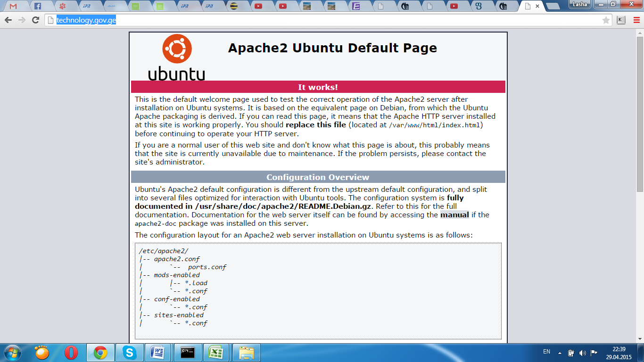The image size is (644, 362).
Task: Close the active Apache default page tab
Action: (x=537, y=6)
